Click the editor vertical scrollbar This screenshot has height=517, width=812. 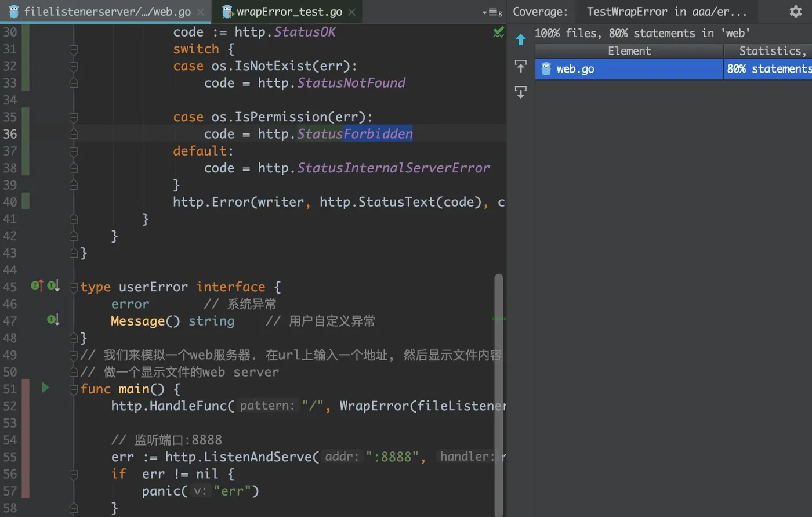pos(499,395)
